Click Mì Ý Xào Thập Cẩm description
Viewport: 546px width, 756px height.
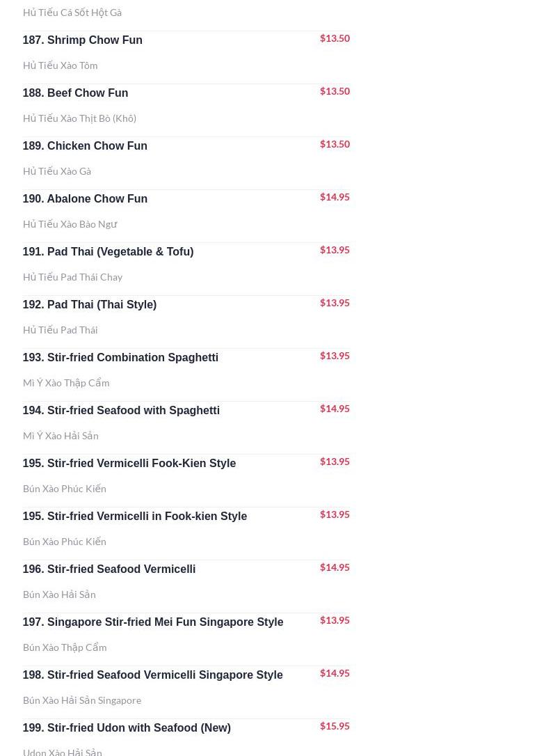click(65, 383)
